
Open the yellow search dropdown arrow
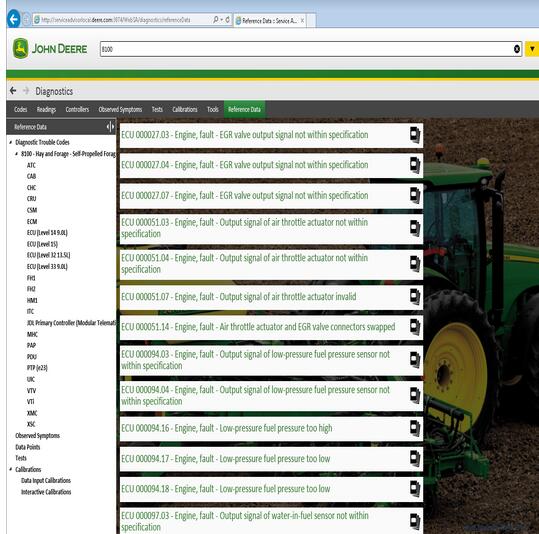532,49
